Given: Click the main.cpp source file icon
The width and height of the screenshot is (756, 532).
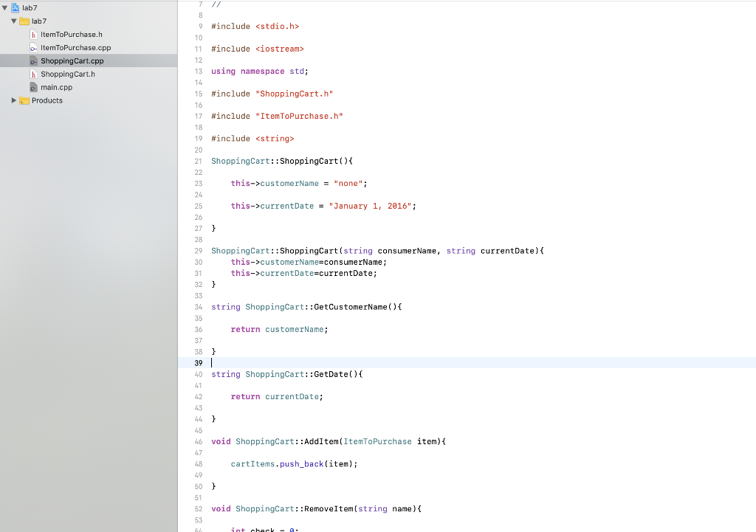Looking at the screenshot, I should (x=33, y=87).
